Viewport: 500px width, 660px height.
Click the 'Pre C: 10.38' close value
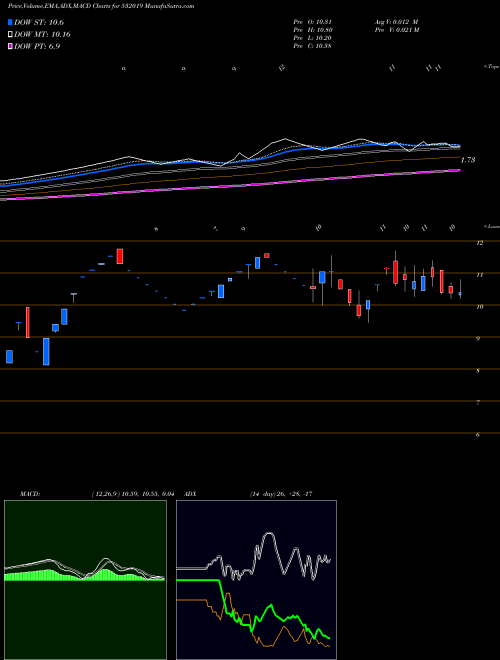[312, 46]
